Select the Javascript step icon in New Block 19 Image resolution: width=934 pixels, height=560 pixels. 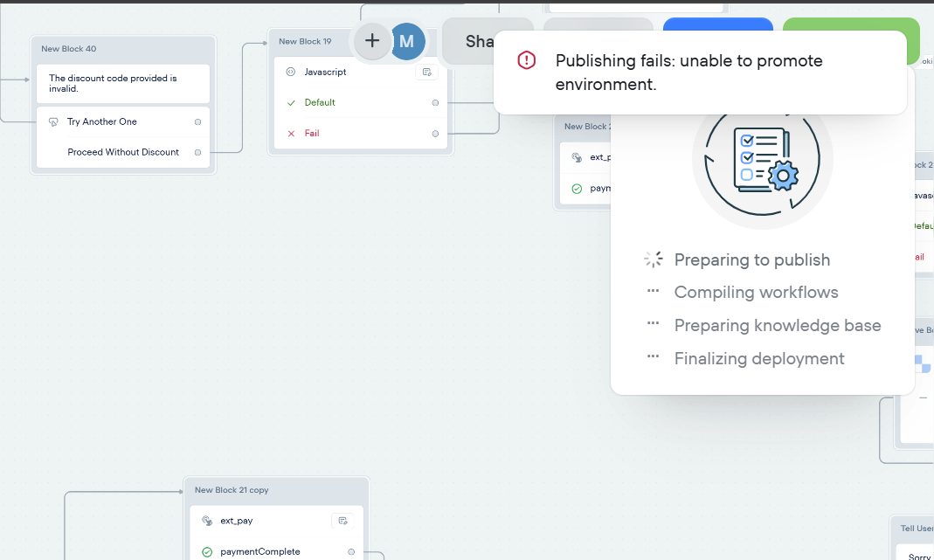coord(290,72)
